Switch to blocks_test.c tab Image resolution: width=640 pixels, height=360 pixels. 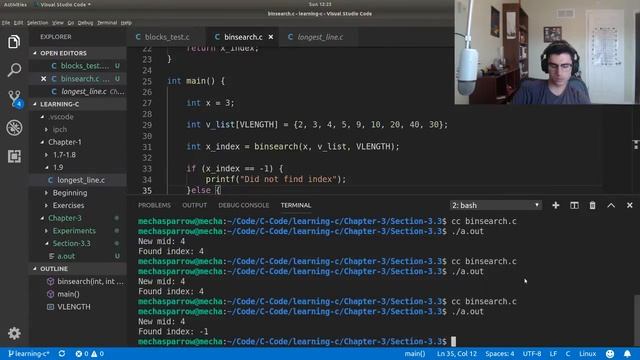coord(167,37)
